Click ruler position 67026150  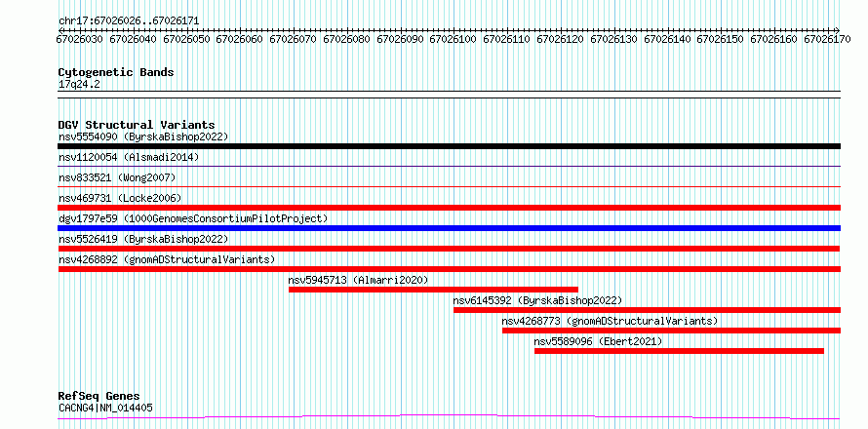tap(720, 39)
